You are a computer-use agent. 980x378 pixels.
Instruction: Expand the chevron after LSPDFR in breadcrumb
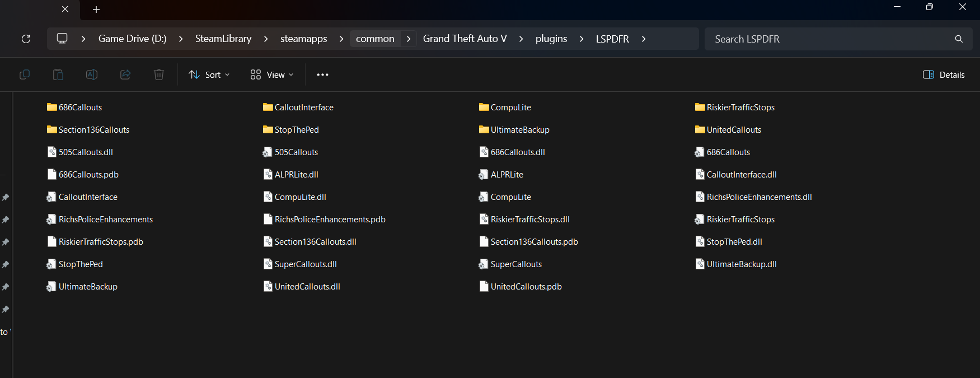click(644, 39)
